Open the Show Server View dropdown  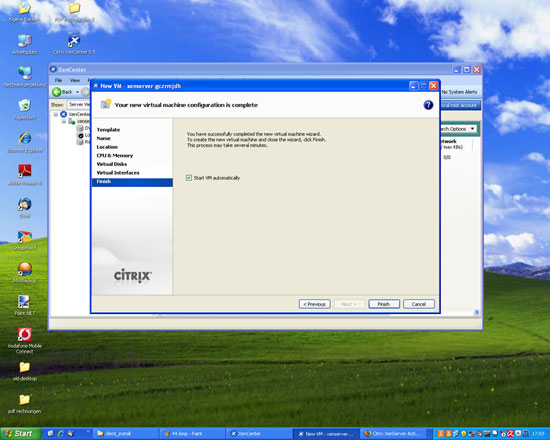click(79, 105)
